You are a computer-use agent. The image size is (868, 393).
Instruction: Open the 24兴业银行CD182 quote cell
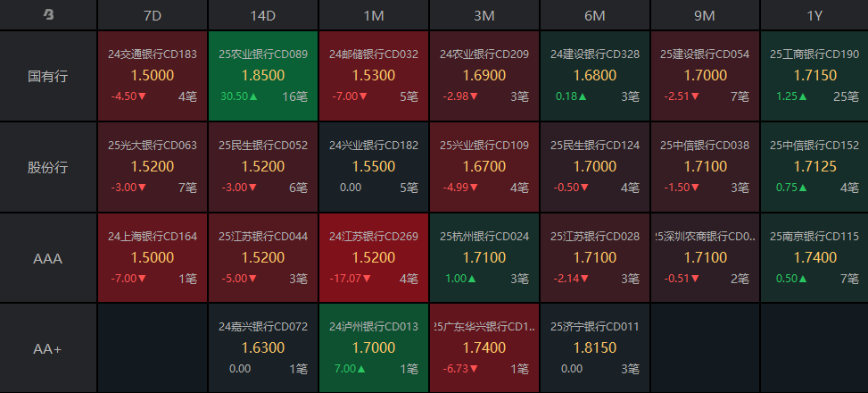[374, 167]
